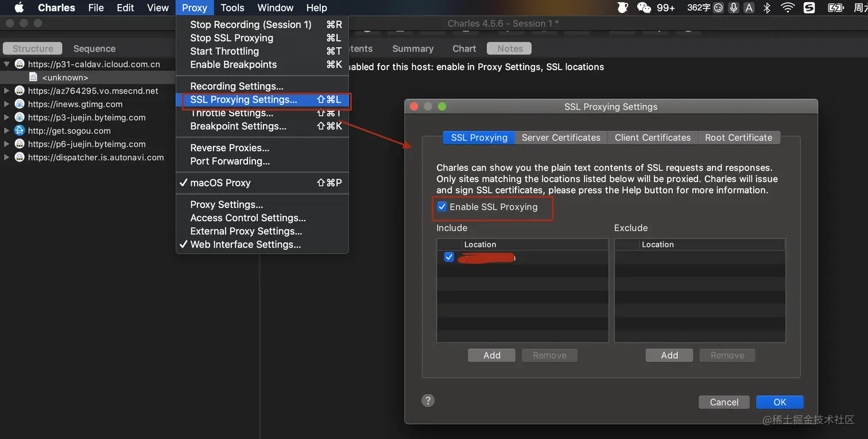Expand the p6-juejin.byteimg.com node
This screenshot has width=868, height=439.
pyautogui.click(x=7, y=144)
